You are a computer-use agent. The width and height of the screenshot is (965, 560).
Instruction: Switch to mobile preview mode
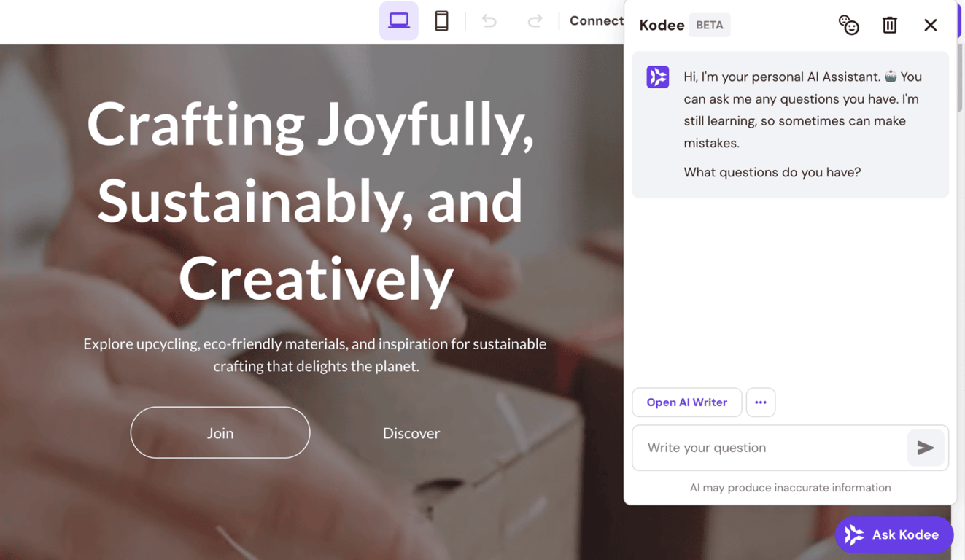pyautogui.click(x=441, y=20)
